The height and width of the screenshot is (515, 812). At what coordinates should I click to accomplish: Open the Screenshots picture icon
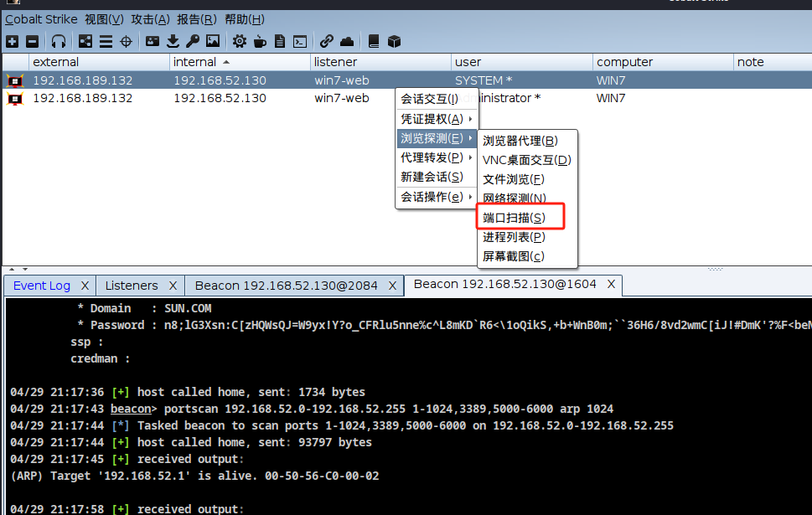tap(213, 41)
